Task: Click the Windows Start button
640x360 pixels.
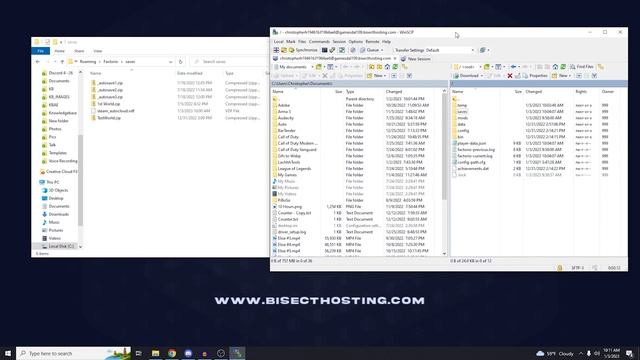Action: coord(8,353)
